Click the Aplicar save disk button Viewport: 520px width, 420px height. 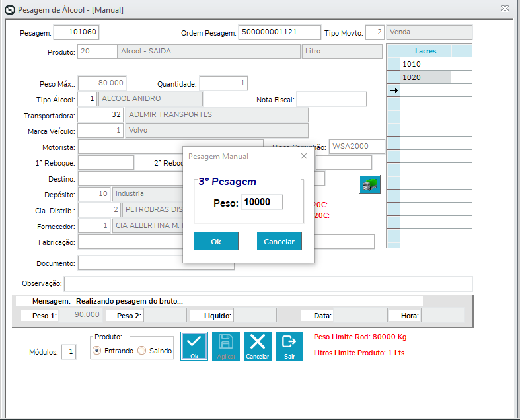[x=226, y=346]
